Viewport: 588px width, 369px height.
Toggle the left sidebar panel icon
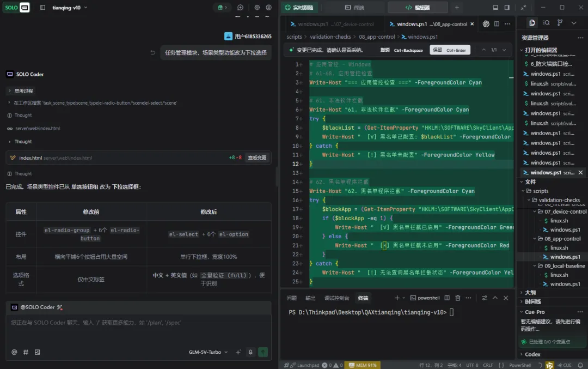tap(43, 8)
